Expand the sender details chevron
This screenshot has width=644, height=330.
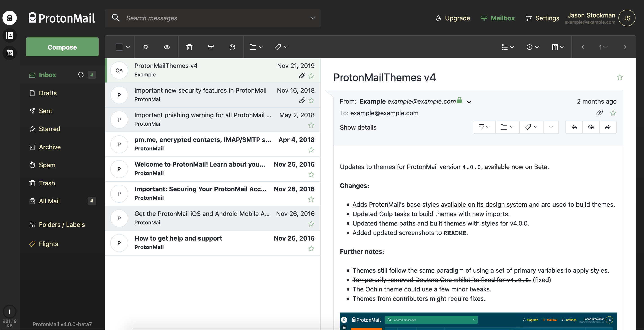click(x=469, y=102)
